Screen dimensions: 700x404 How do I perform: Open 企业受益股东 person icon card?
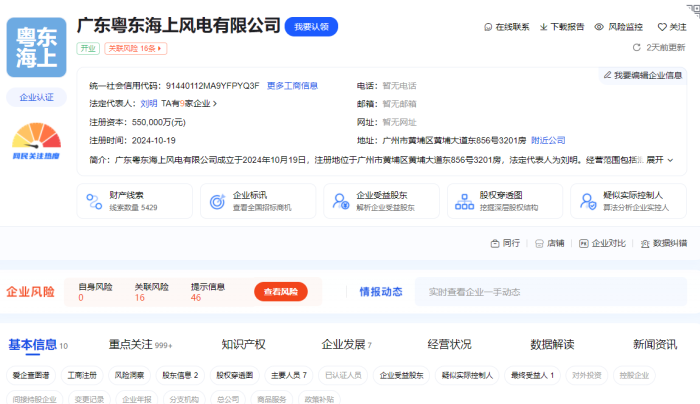pos(341,201)
